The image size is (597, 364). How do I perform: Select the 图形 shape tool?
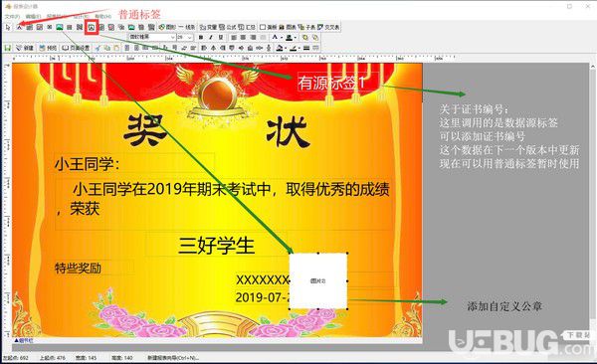(x=167, y=28)
